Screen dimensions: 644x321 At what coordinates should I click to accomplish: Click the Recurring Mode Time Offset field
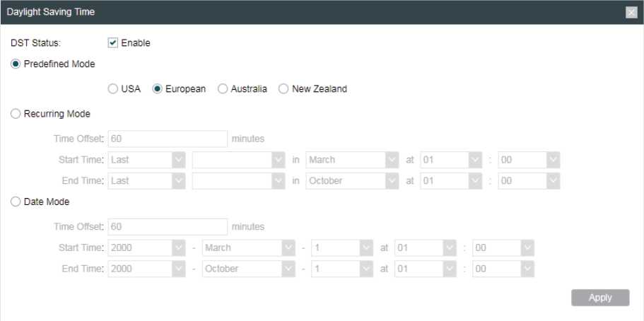pos(168,139)
